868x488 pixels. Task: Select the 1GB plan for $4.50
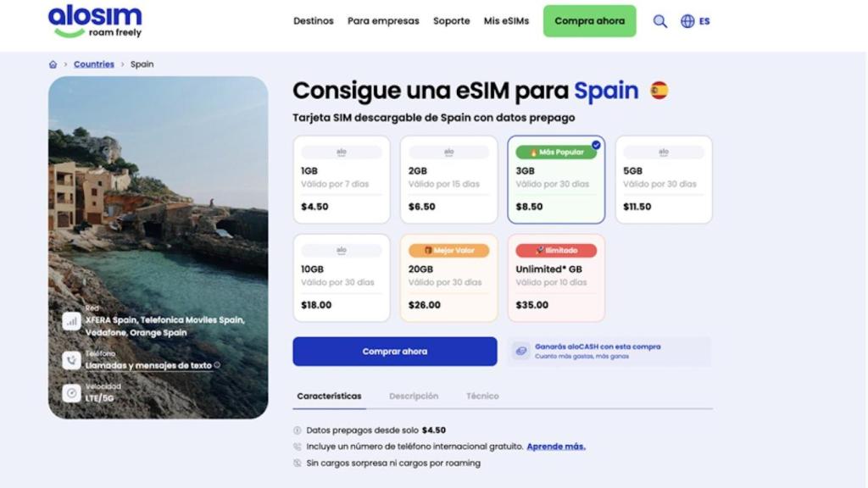[x=342, y=180]
